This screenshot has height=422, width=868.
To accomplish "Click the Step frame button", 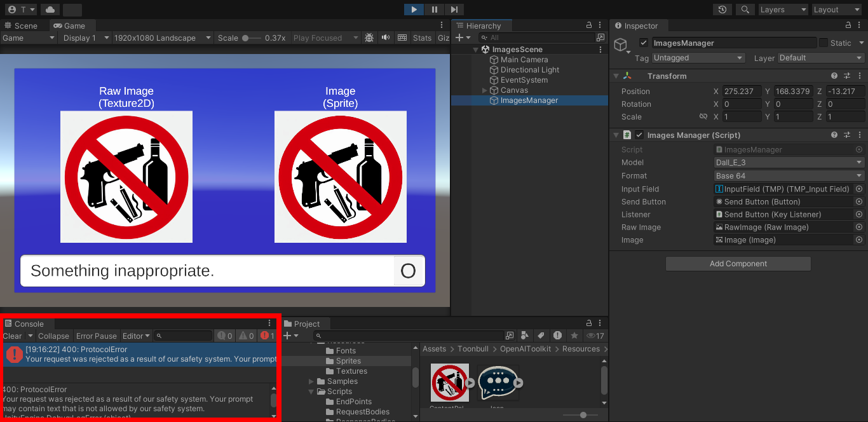I will click(x=454, y=10).
